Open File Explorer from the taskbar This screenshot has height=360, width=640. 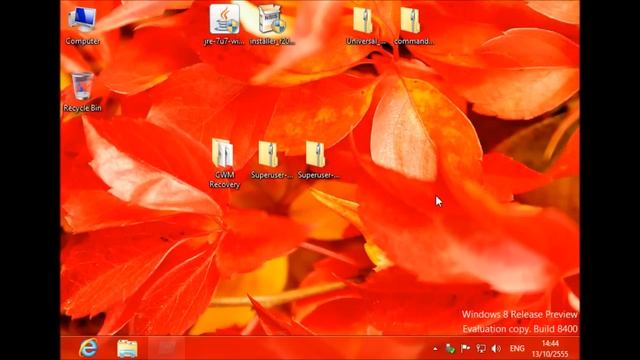click(x=127, y=348)
